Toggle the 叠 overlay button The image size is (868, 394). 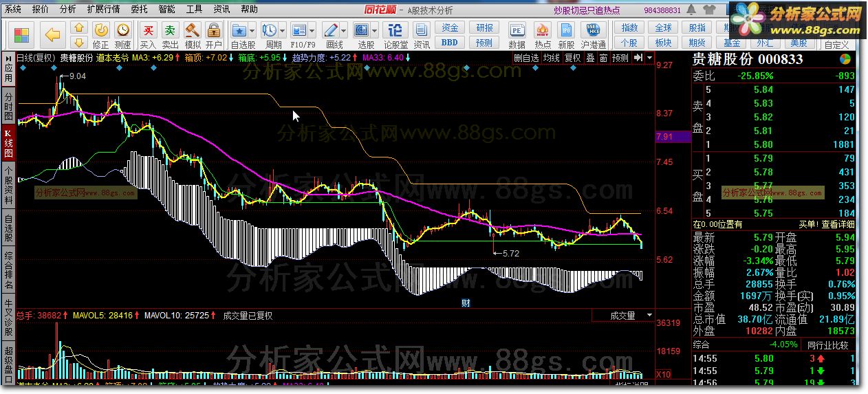[x=590, y=58]
